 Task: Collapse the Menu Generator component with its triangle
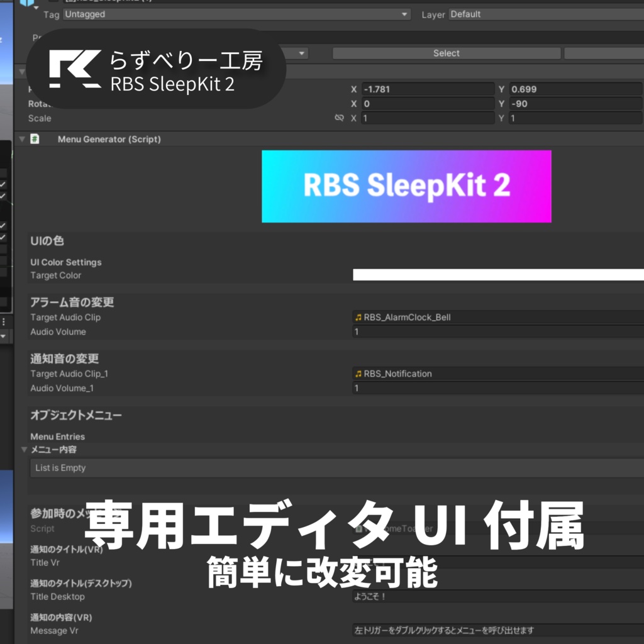(22, 139)
